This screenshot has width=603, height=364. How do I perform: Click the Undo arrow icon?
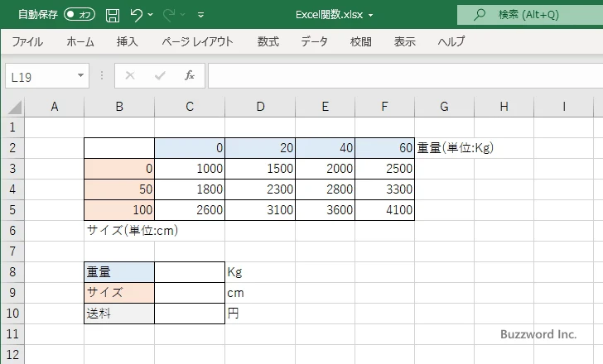click(136, 15)
